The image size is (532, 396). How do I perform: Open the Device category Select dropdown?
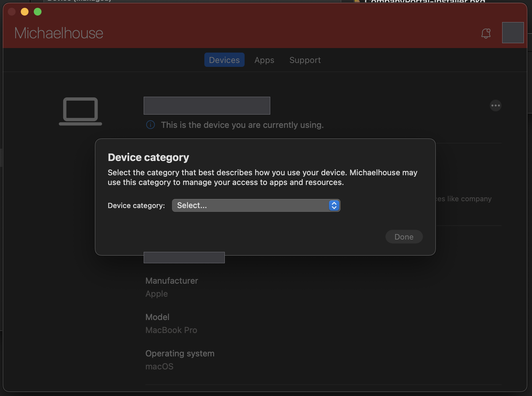[x=256, y=205]
